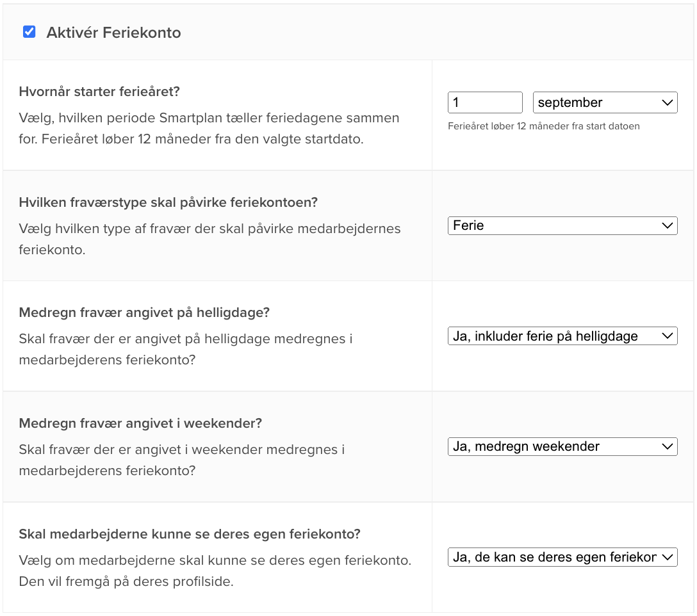This screenshot has height=616, width=697.
Task: Select the feriår start day input field
Action: pos(485,102)
